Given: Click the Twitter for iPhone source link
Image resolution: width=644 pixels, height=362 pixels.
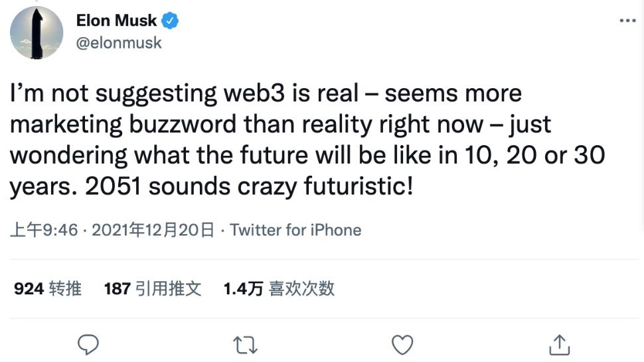Looking at the screenshot, I should point(295,230).
